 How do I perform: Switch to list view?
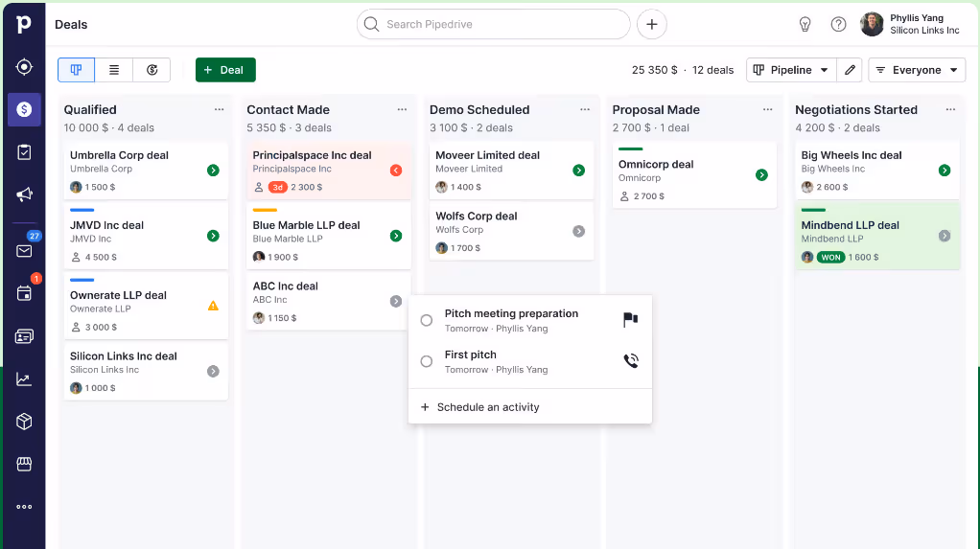tap(114, 70)
